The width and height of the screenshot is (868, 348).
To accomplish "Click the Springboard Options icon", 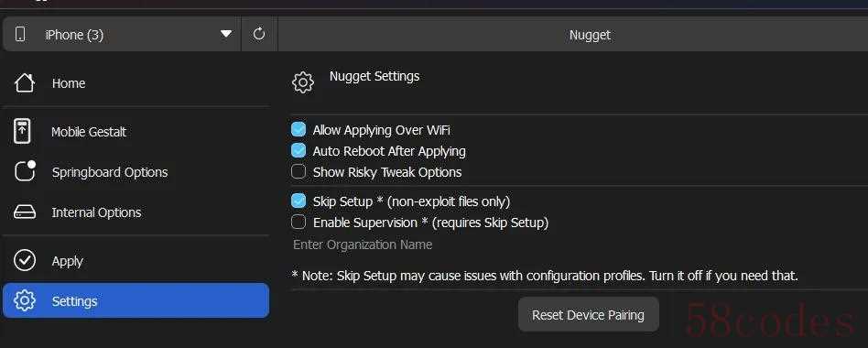I will [x=25, y=171].
